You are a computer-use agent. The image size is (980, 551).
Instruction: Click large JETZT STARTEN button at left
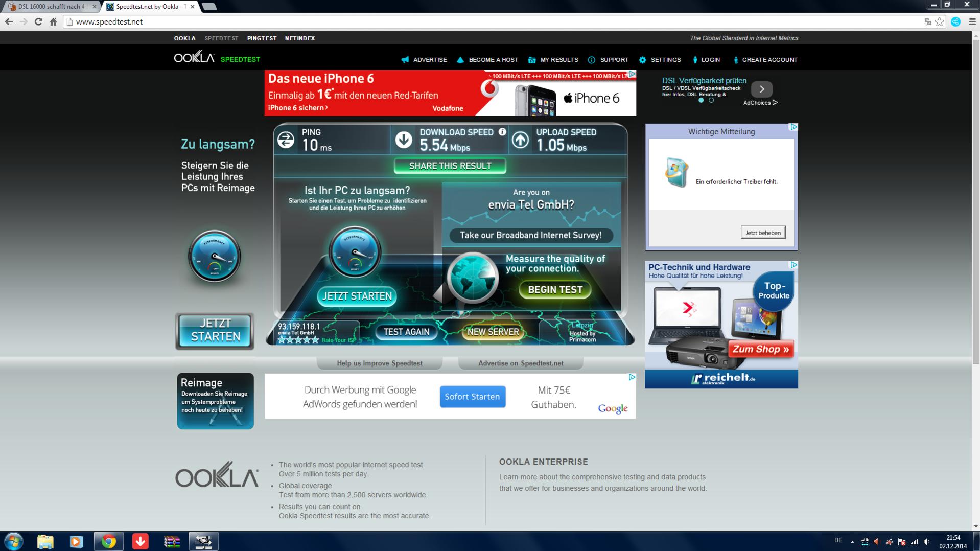click(215, 331)
